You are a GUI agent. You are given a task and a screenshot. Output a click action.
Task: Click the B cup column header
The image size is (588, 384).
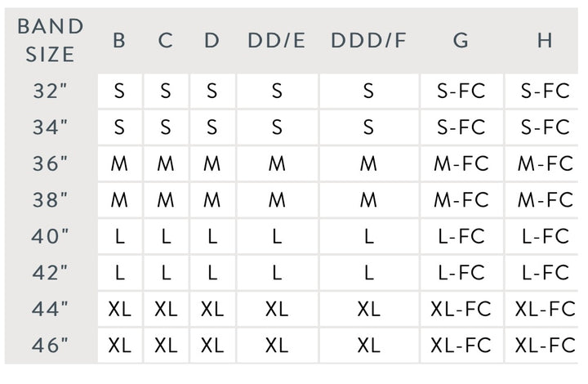coord(119,41)
